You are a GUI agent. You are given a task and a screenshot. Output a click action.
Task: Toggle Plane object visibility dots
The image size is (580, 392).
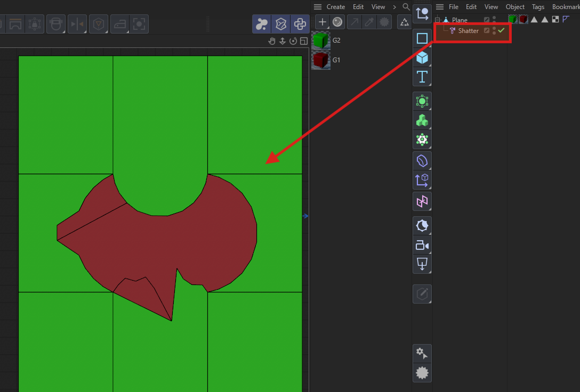(494, 20)
